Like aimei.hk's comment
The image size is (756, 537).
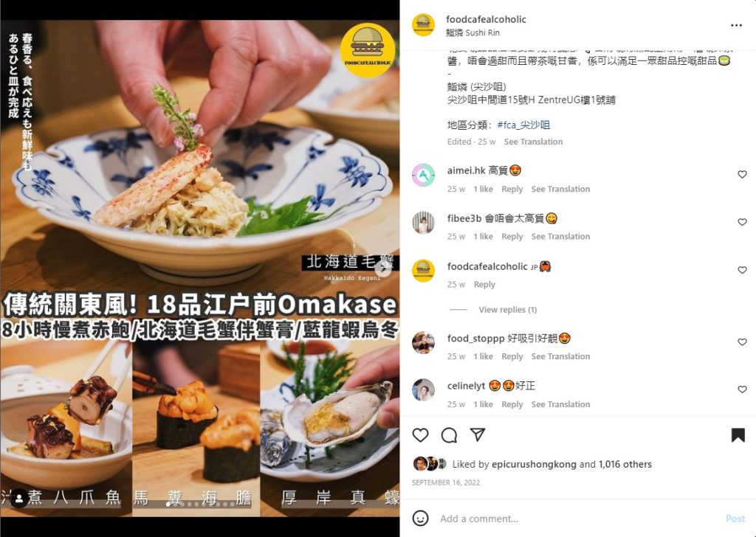click(742, 174)
